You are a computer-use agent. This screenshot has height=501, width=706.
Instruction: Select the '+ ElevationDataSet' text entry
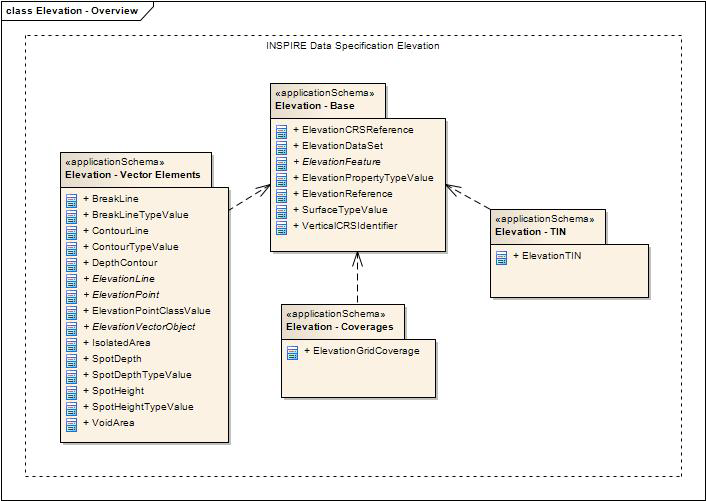338,146
